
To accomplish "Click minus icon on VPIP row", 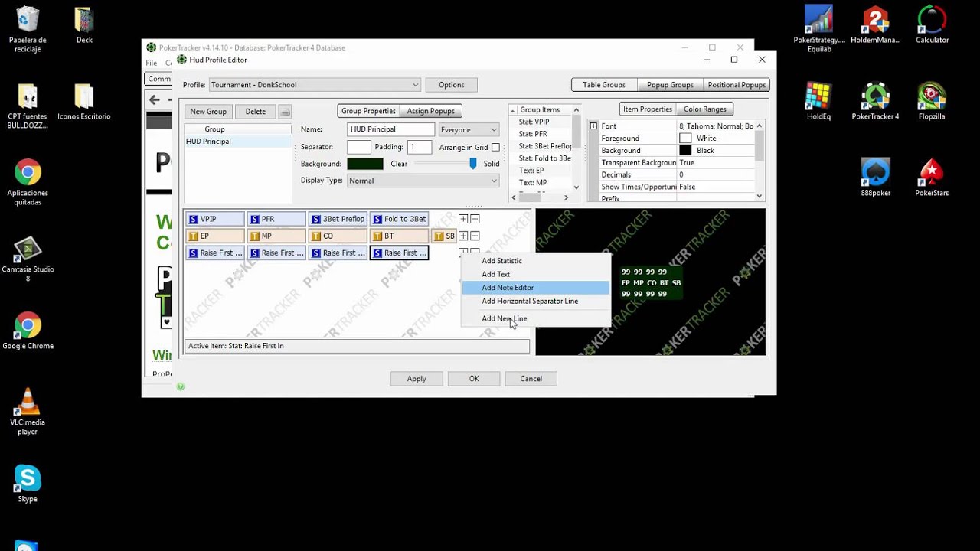I will 475,219.
